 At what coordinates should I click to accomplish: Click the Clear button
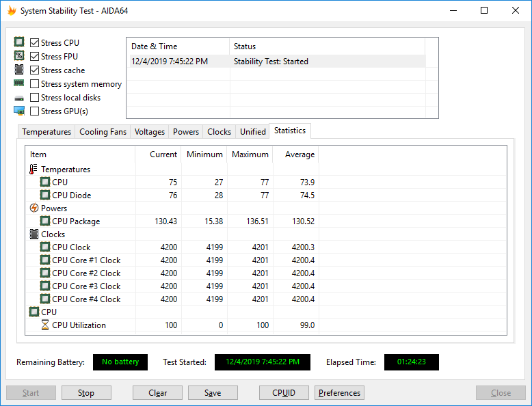click(157, 393)
